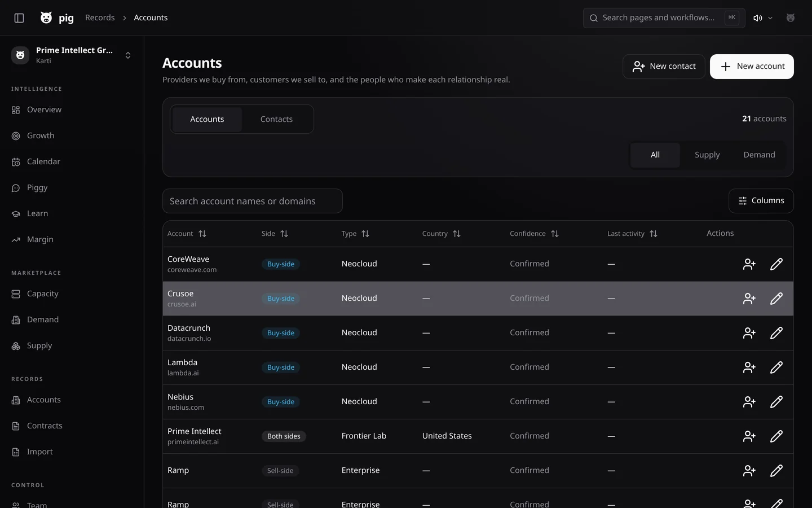Focus search account names or domains field
The image size is (812, 508).
coord(253,201)
